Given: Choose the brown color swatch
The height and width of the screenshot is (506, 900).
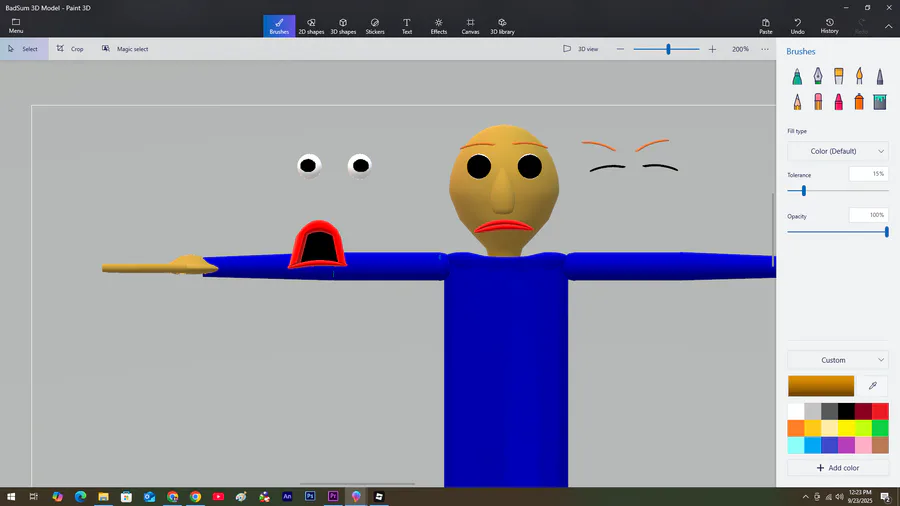Looking at the screenshot, I should click(x=880, y=445).
